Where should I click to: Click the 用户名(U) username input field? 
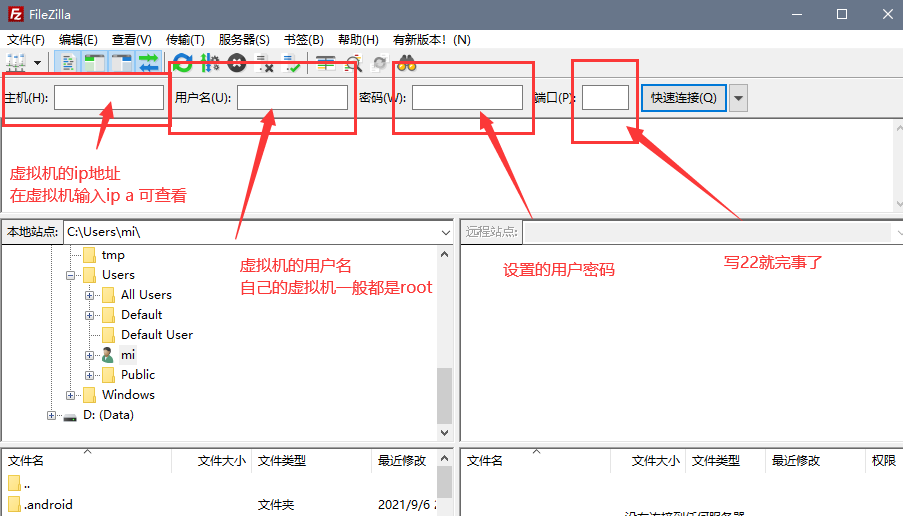[x=293, y=97]
